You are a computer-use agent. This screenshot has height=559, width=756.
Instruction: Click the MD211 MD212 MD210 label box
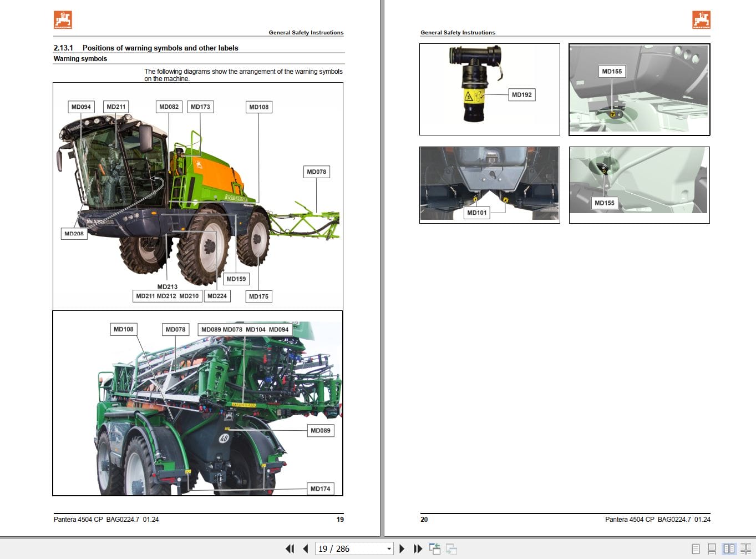pos(167,296)
